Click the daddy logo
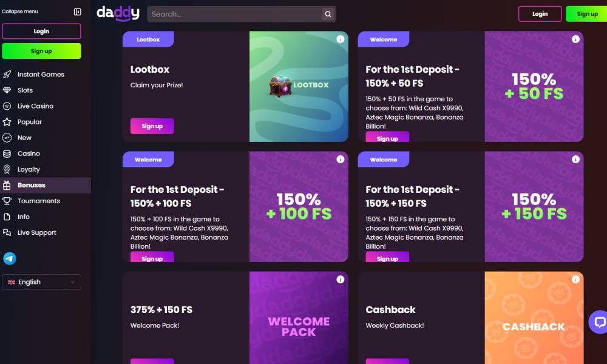The image size is (607, 364). pyautogui.click(x=118, y=13)
